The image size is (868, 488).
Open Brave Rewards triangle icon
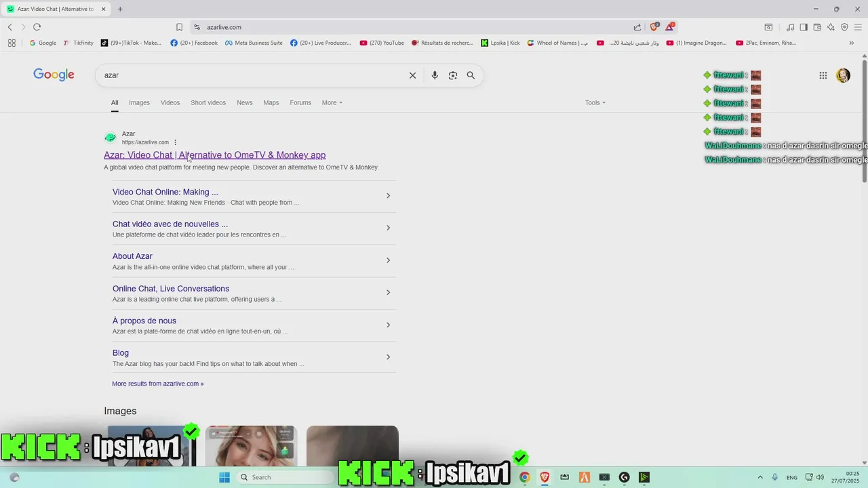click(x=670, y=27)
